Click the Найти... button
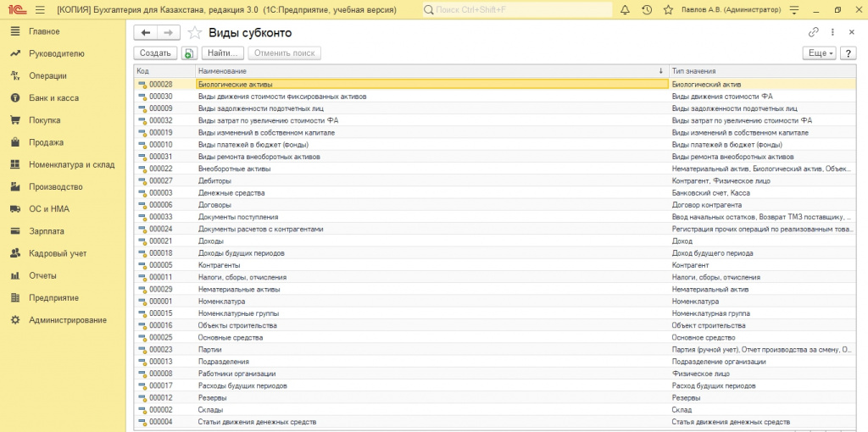This screenshot has width=868, height=432. (223, 53)
